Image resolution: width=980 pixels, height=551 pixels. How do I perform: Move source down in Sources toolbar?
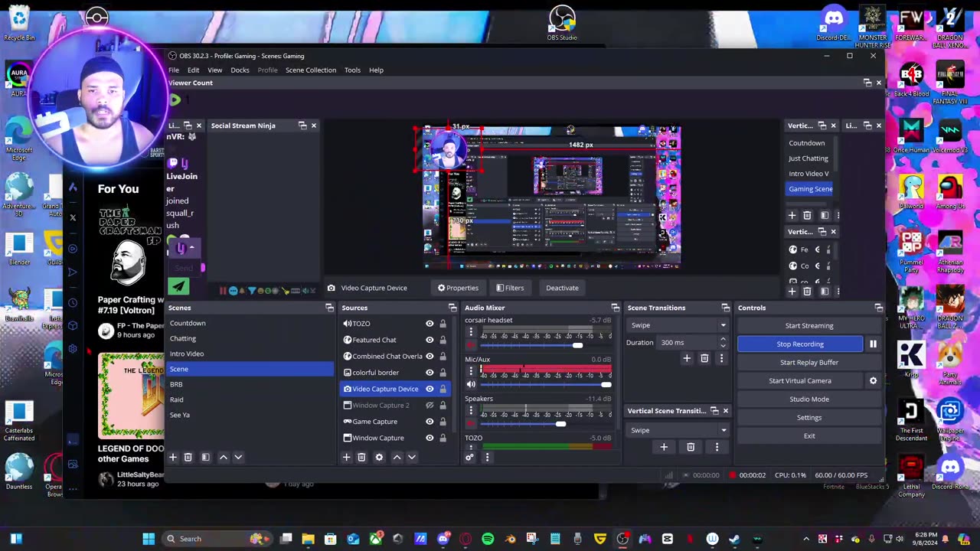[411, 457]
